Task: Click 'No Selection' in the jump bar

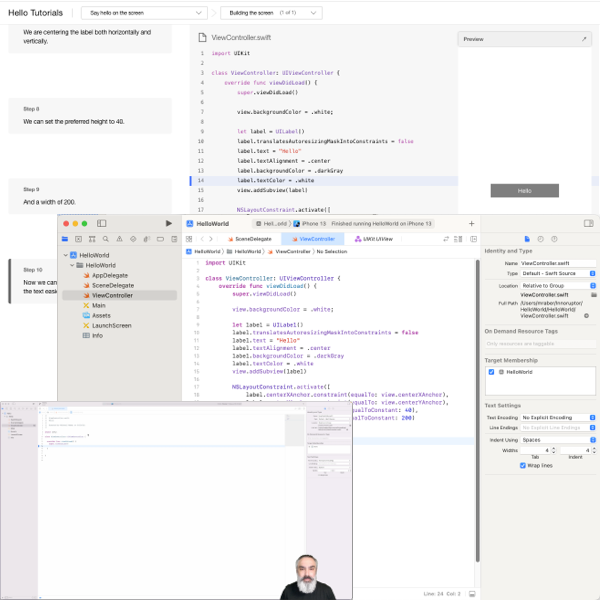Action: tap(332, 252)
